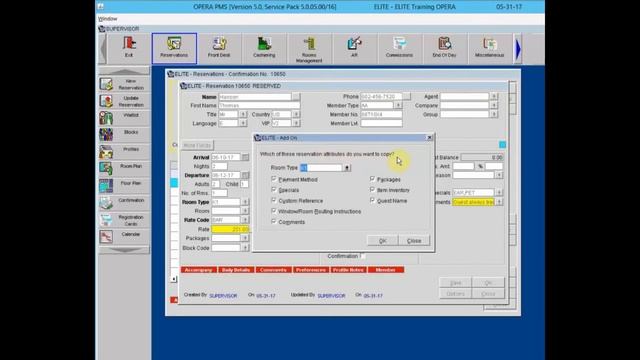The width and height of the screenshot is (640, 360).
Task: Open the Title dropdown arrow
Action: [x=243, y=114]
